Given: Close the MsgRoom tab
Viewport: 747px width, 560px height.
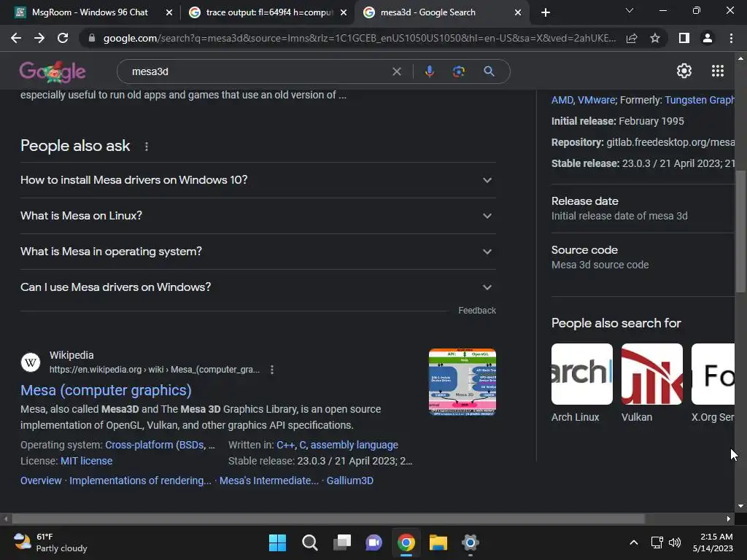Looking at the screenshot, I should pos(169,12).
